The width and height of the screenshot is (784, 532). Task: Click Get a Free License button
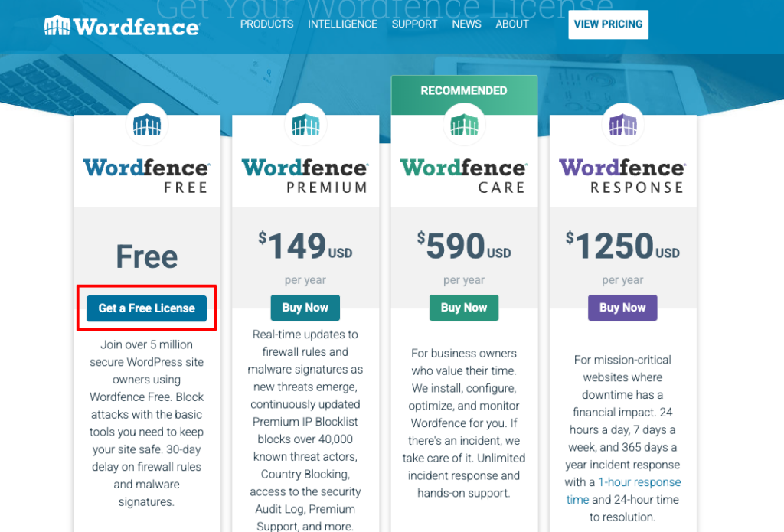146,308
